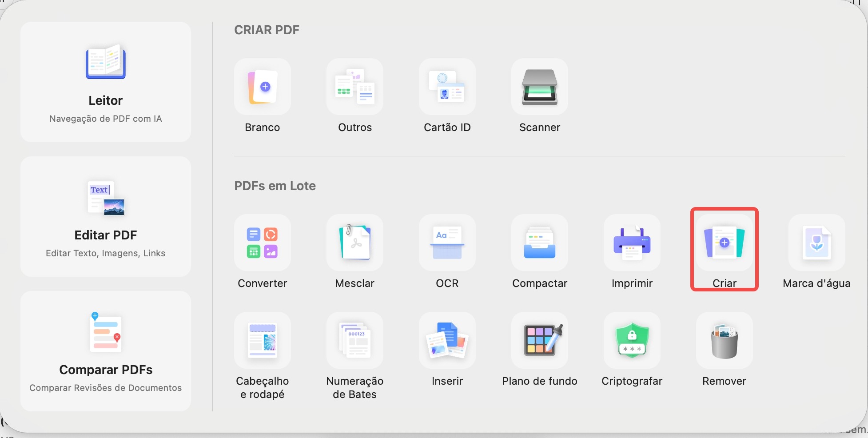Click the "Editar Texto, Imagens, Links" subtitle
The height and width of the screenshot is (438, 868).
(x=106, y=253)
